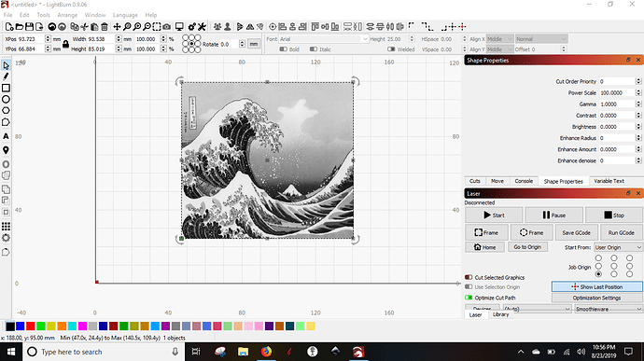Open device settings wrench icon
644x361 pixels.
tap(202, 27)
